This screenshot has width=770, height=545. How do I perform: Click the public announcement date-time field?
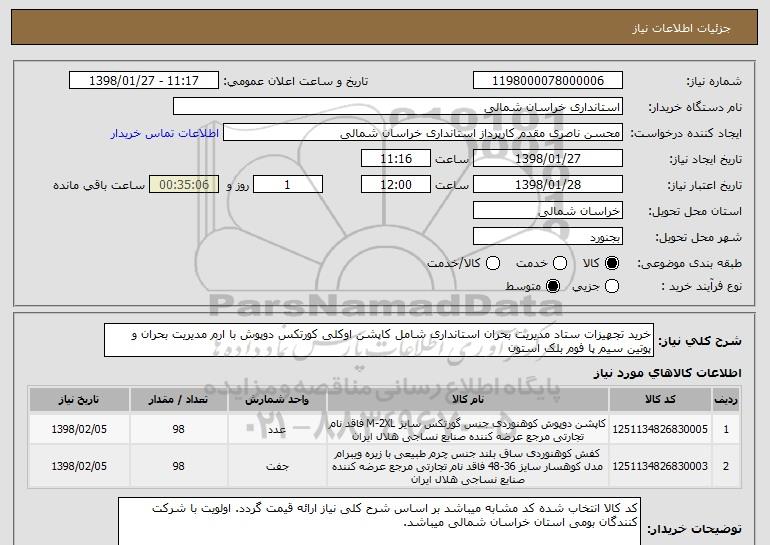click(144, 81)
